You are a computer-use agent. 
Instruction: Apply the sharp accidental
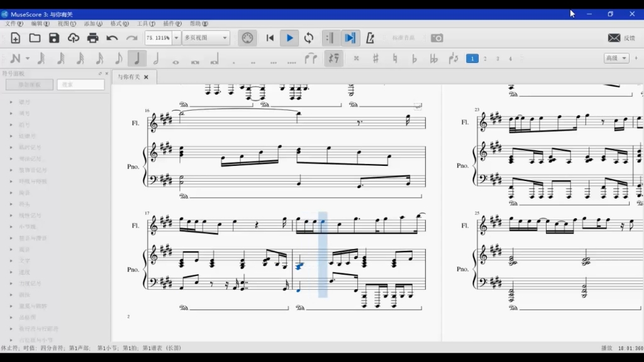pos(375,58)
